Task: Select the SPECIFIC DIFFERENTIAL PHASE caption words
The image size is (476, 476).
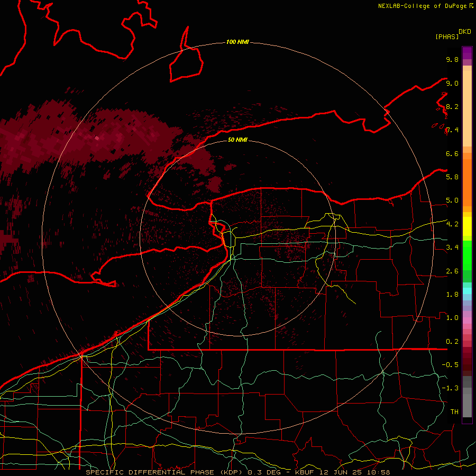Action: pyautogui.click(x=151, y=472)
